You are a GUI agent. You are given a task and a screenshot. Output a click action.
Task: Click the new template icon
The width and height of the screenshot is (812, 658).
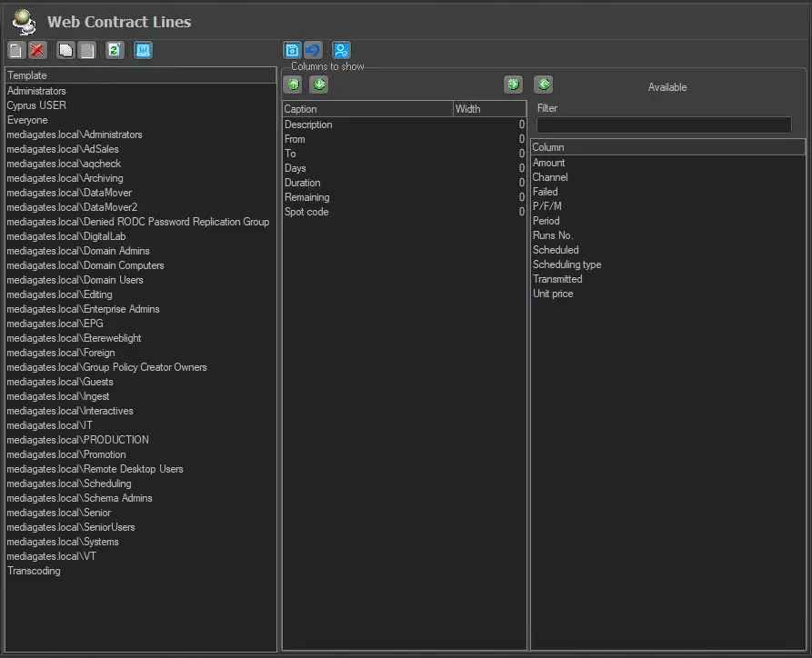[15, 51]
